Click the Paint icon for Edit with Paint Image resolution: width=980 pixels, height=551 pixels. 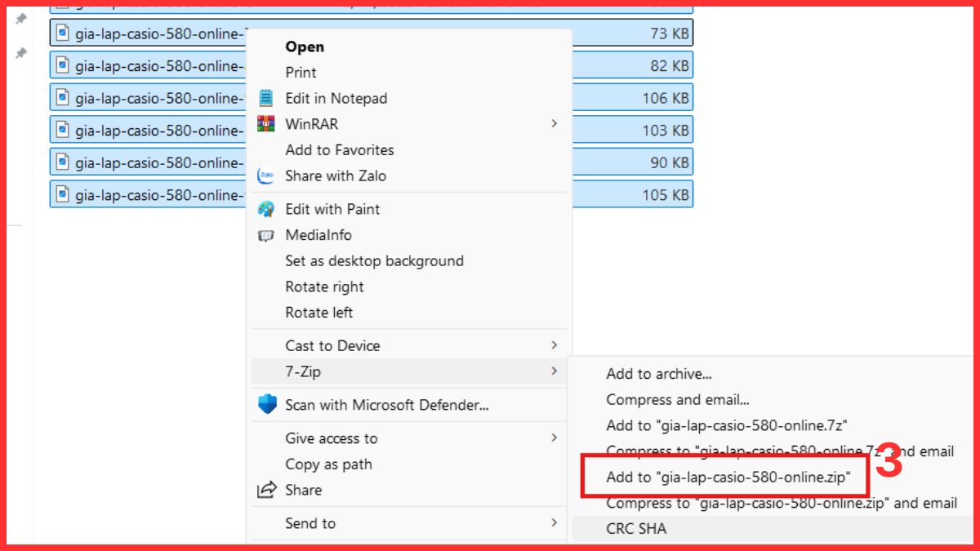264,209
